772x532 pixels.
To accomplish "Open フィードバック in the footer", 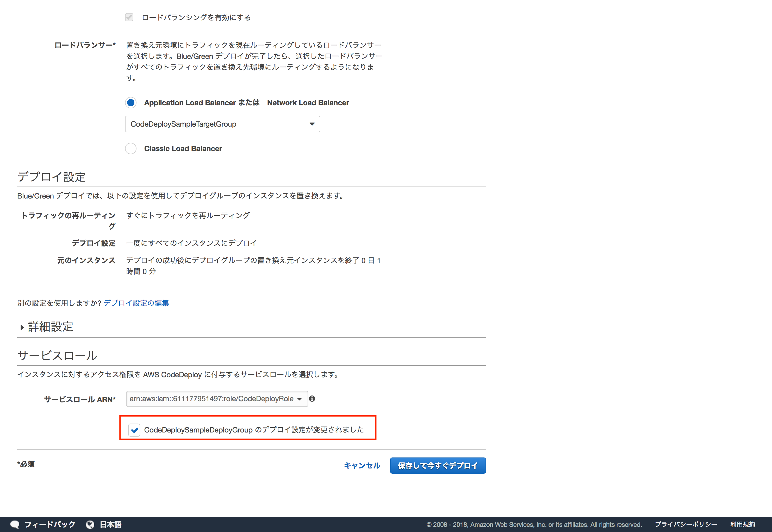I will click(x=50, y=524).
